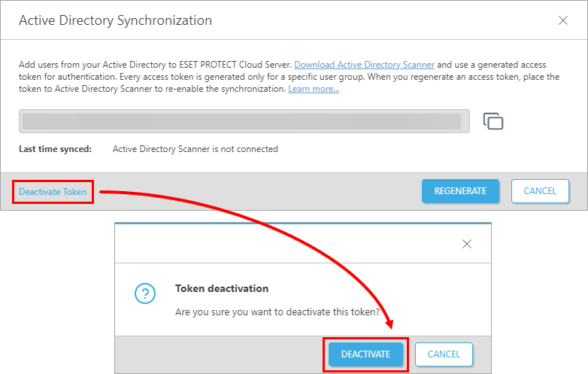Close the Token deactivation confirmation dialog
Image resolution: width=588 pixels, height=374 pixels.
(467, 244)
